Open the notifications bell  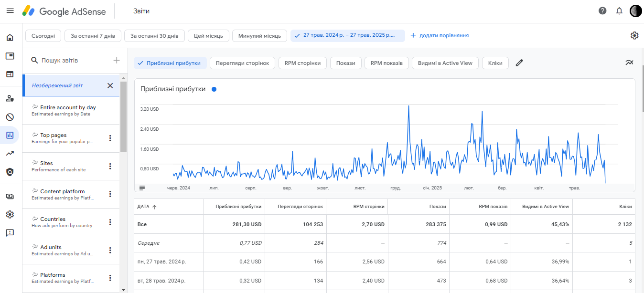point(619,11)
